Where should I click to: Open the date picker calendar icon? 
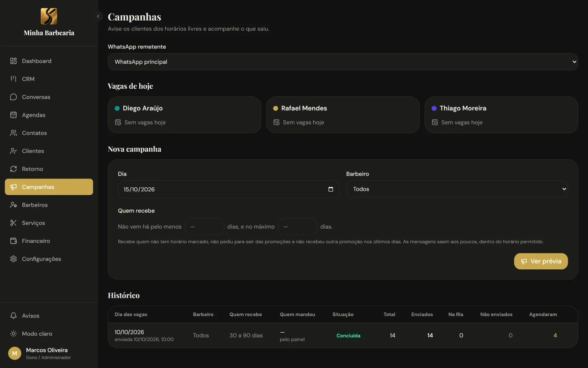(330, 189)
